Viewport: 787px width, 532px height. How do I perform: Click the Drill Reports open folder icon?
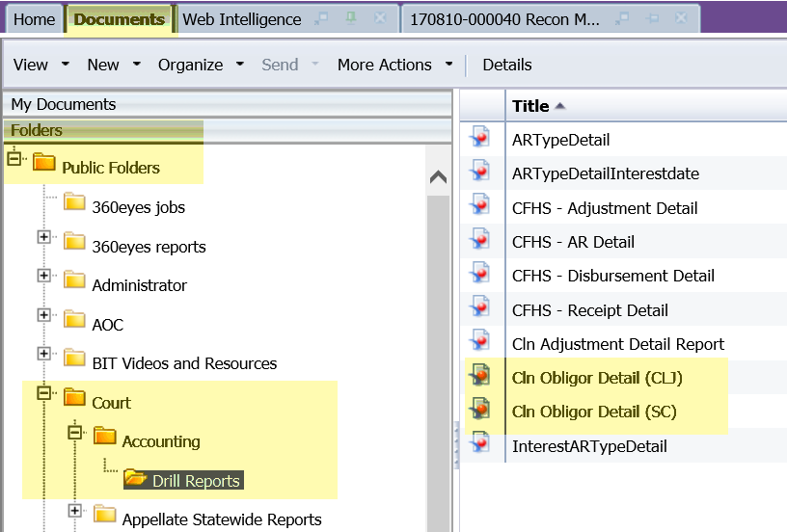(136, 477)
